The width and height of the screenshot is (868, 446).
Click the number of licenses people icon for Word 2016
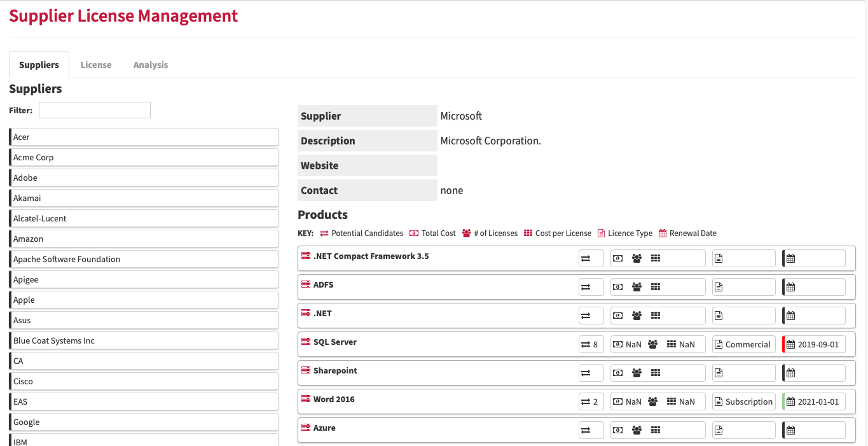pyautogui.click(x=652, y=402)
